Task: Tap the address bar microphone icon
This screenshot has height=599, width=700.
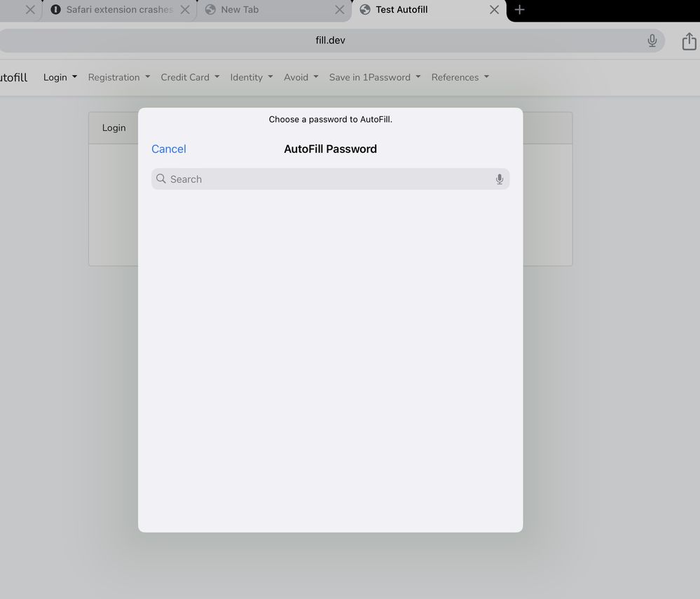Action: click(652, 41)
